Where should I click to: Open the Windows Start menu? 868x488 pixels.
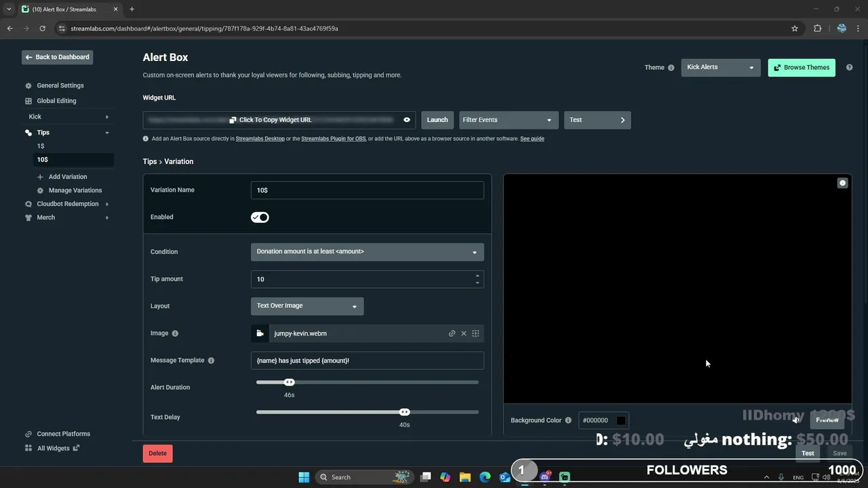303,477
